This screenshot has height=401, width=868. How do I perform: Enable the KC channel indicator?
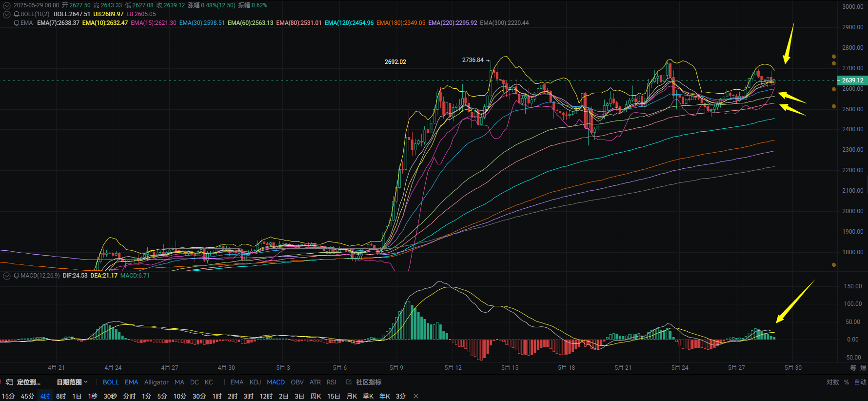tap(209, 382)
